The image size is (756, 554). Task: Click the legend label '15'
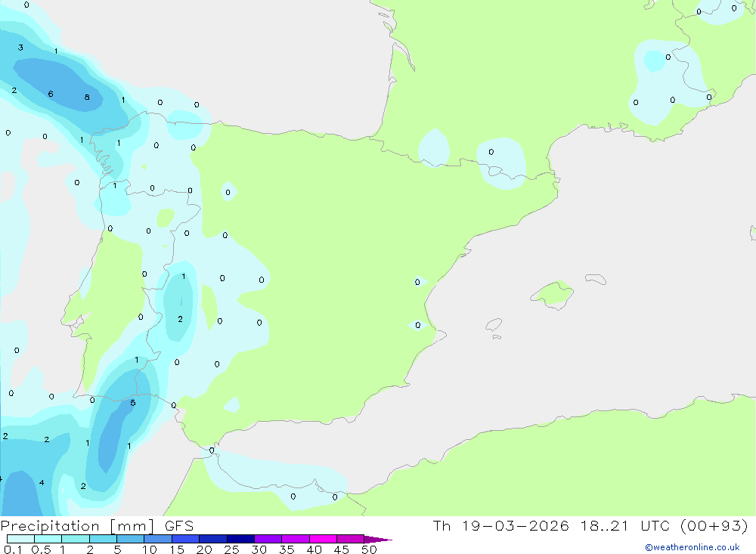click(177, 549)
